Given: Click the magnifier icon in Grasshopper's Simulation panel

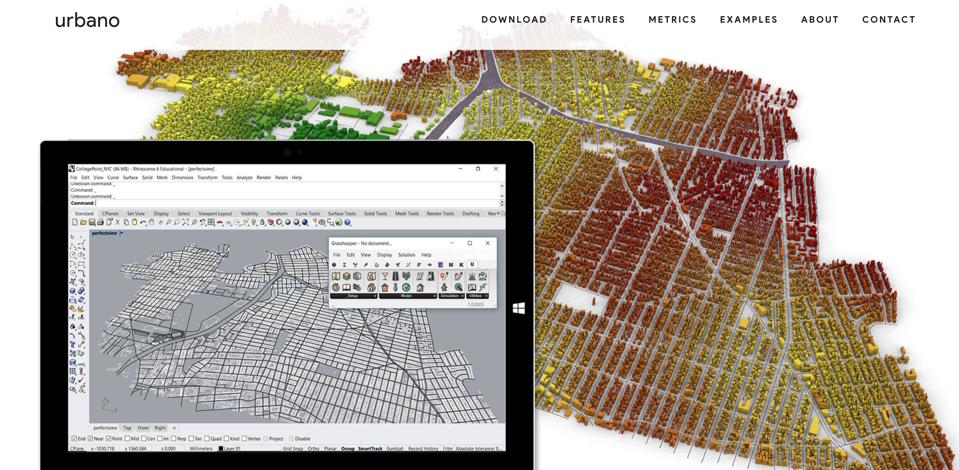Looking at the screenshot, I should (x=458, y=288).
